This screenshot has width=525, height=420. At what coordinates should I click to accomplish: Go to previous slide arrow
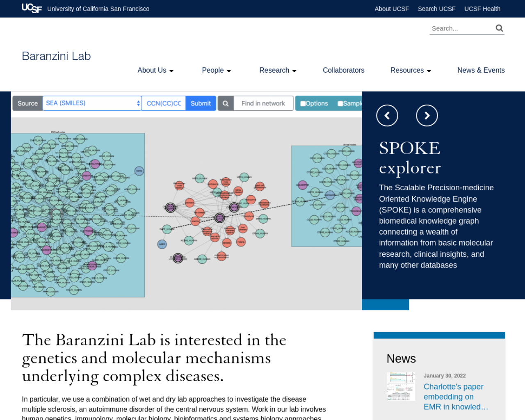(x=387, y=116)
